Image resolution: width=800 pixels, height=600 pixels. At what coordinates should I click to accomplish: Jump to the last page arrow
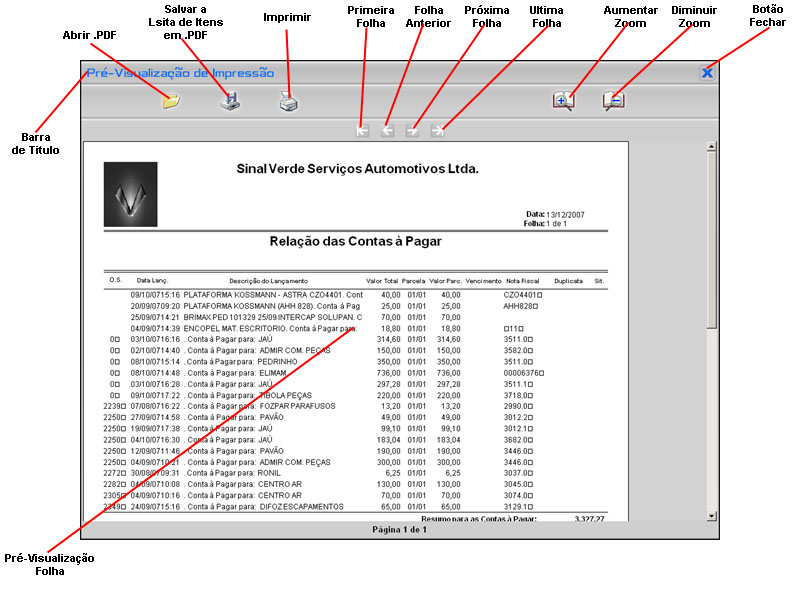click(437, 130)
